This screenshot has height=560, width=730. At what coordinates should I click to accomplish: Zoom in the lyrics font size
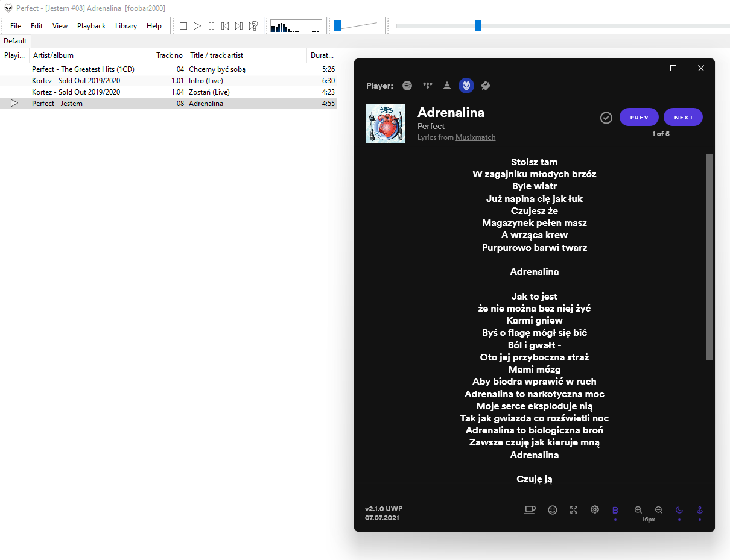(x=638, y=510)
